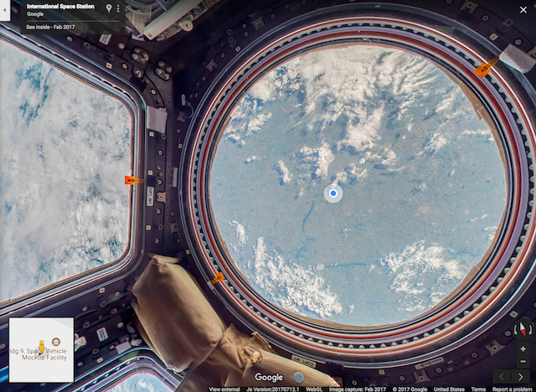Image resolution: width=536 pixels, height=392 pixels.
Task: Click the Pegman icon on minimap
Action: click(42, 345)
